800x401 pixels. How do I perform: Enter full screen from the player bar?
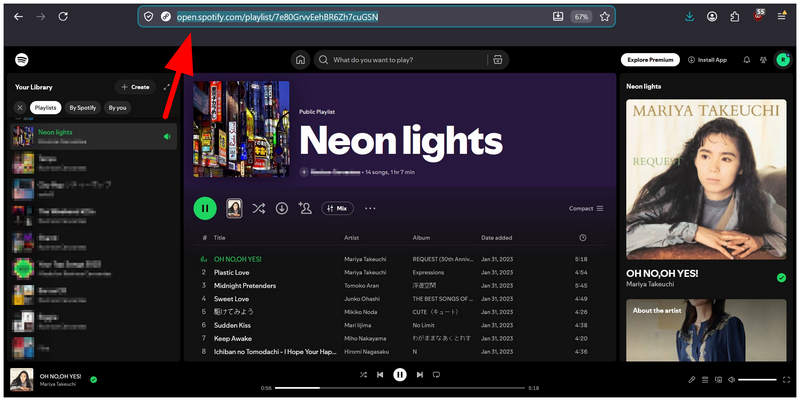click(x=786, y=380)
